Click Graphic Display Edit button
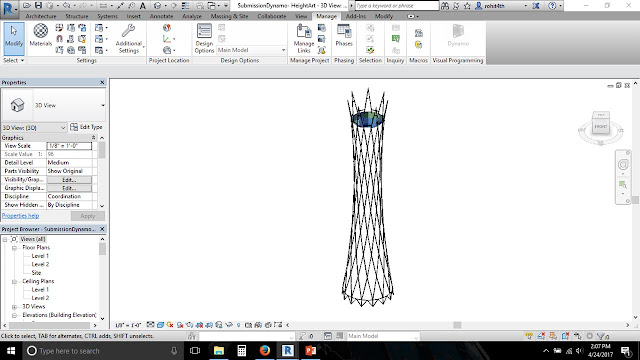The width and height of the screenshot is (640, 360). (69, 188)
